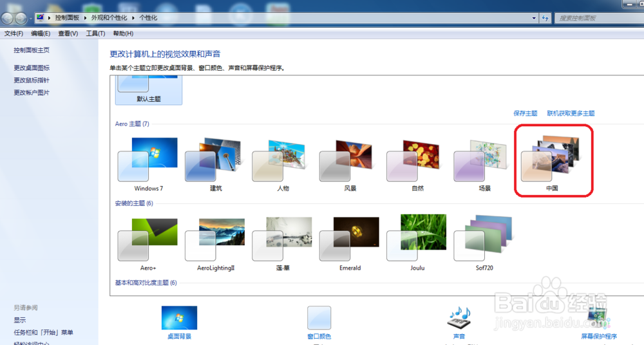
Task: Open 桌面背景 desktop background settings
Action: 180,323
